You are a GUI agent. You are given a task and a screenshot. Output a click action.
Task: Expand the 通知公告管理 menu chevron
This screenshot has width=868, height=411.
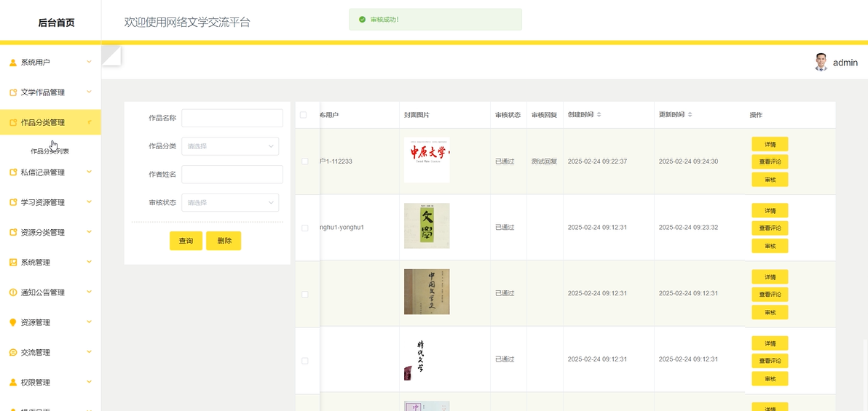click(89, 292)
